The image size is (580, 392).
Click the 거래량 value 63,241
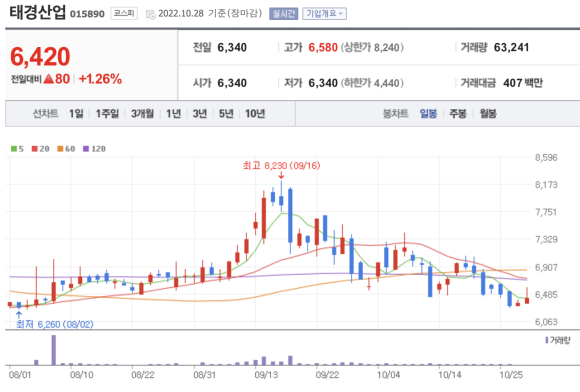coord(511,47)
